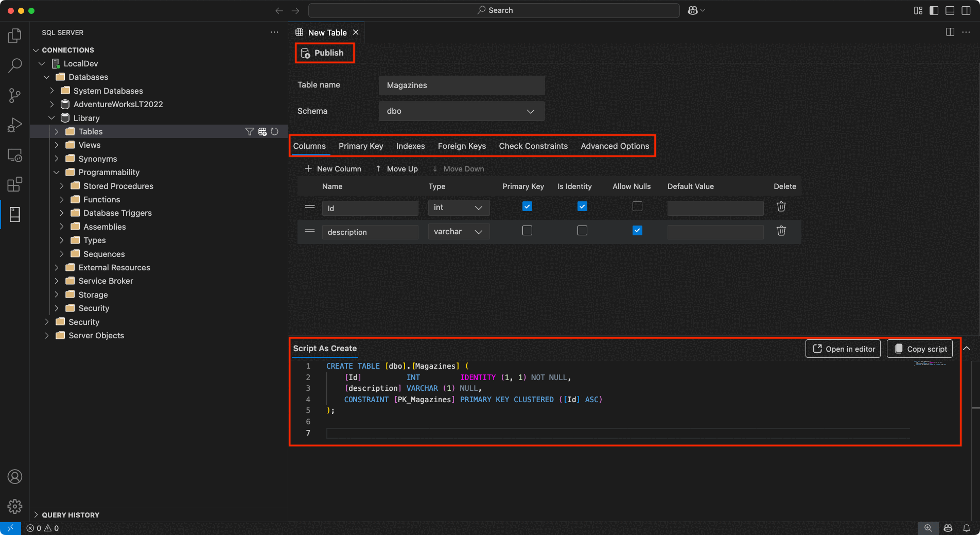This screenshot has width=980, height=535.
Task: Open the Explorer view in activity bar
Action: (x=15, y=36)
